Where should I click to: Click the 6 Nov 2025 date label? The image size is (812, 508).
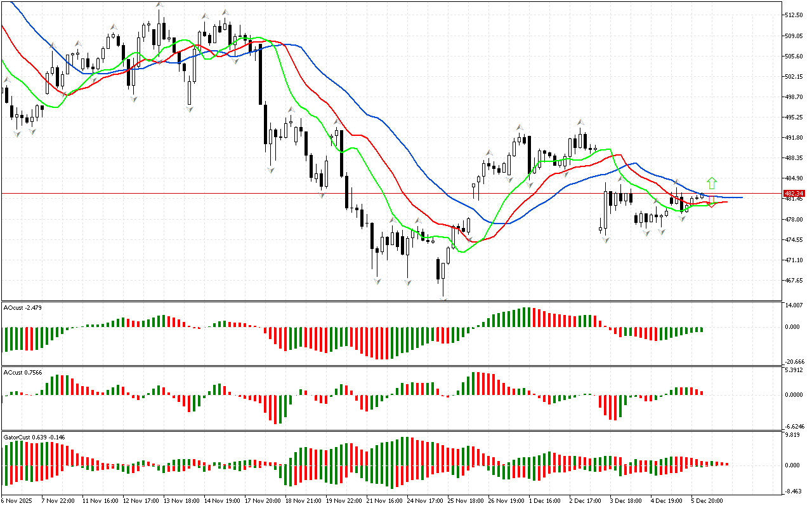[18, 500]
